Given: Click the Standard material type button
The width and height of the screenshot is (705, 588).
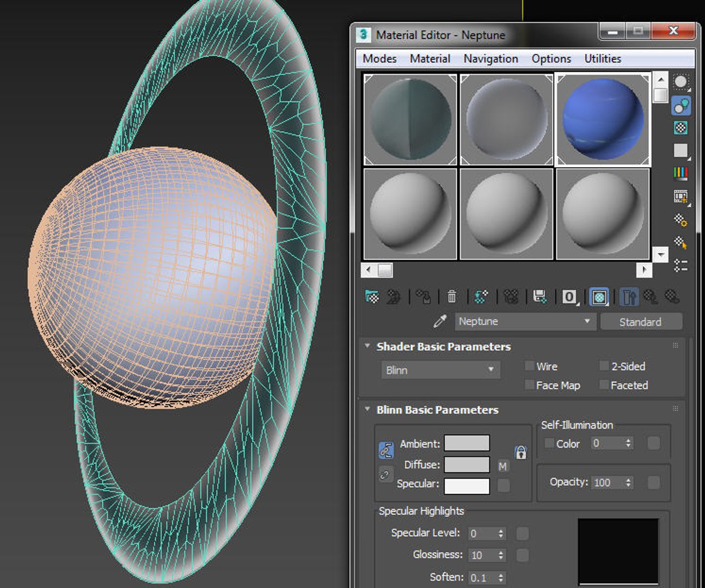Looking at the screenshot, I should [x=641, y=322].
